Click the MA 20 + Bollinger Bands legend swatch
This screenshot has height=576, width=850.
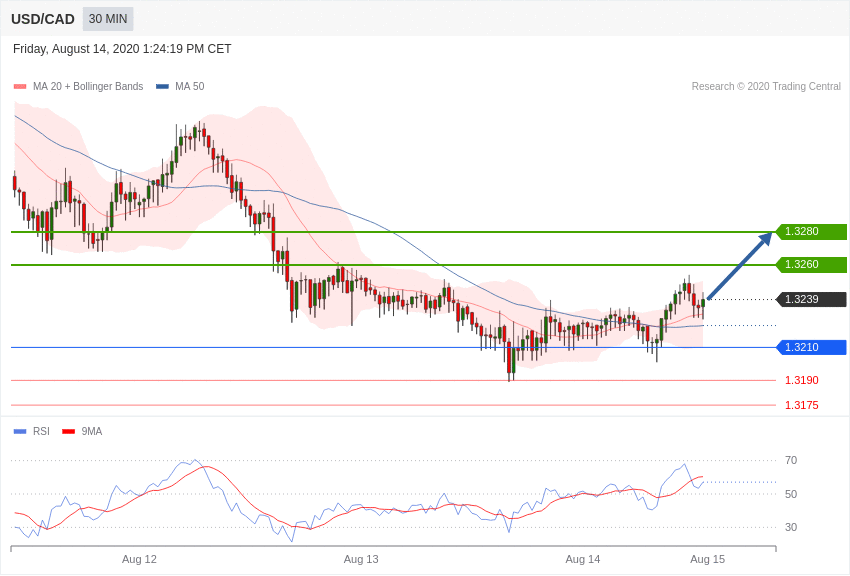coord(20,86)
